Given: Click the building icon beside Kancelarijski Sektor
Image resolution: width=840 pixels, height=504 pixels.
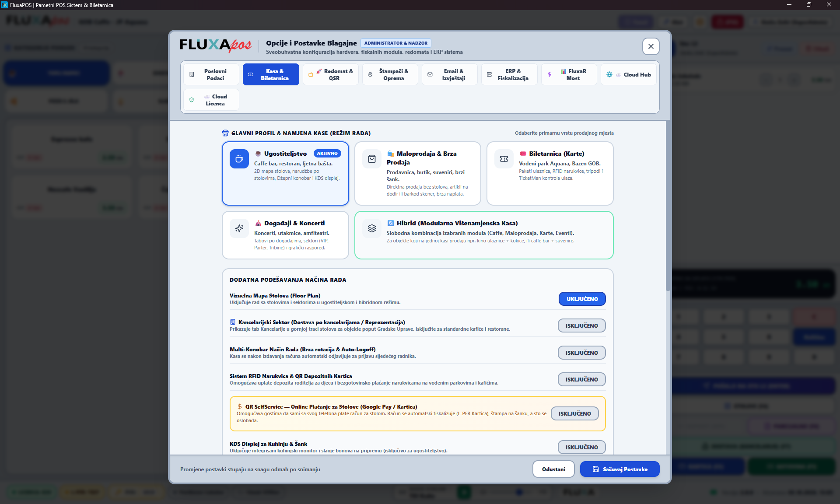Looking at the screenshot, I should pyautogui.click(x=233, y=322).
